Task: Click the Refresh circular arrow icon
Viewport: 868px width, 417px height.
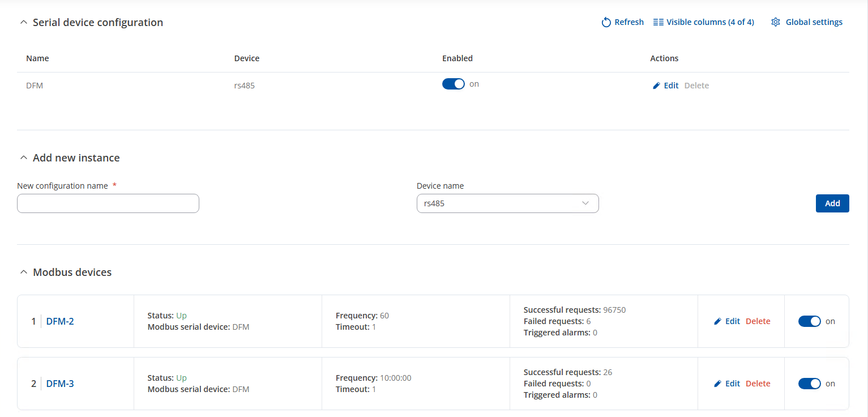Action: pyautogui.click(x=606, y=23)
